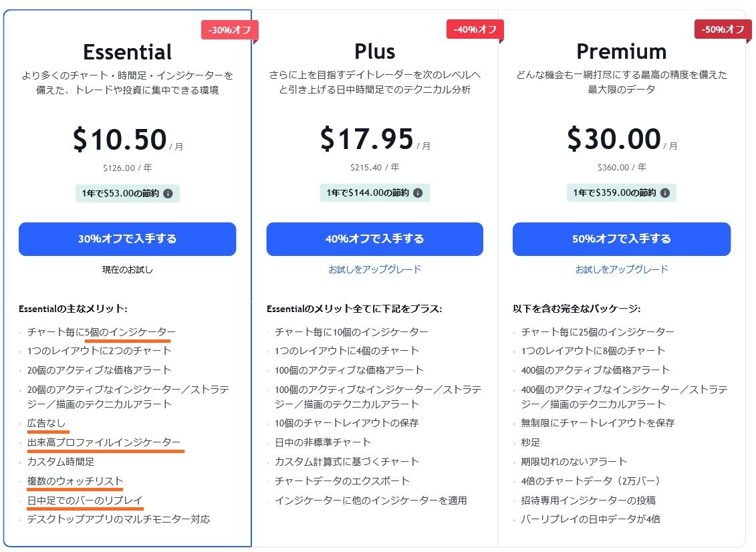Click the 30%オフで入手する button
Screen dimensions: 756x552
(x=128, y=239)
